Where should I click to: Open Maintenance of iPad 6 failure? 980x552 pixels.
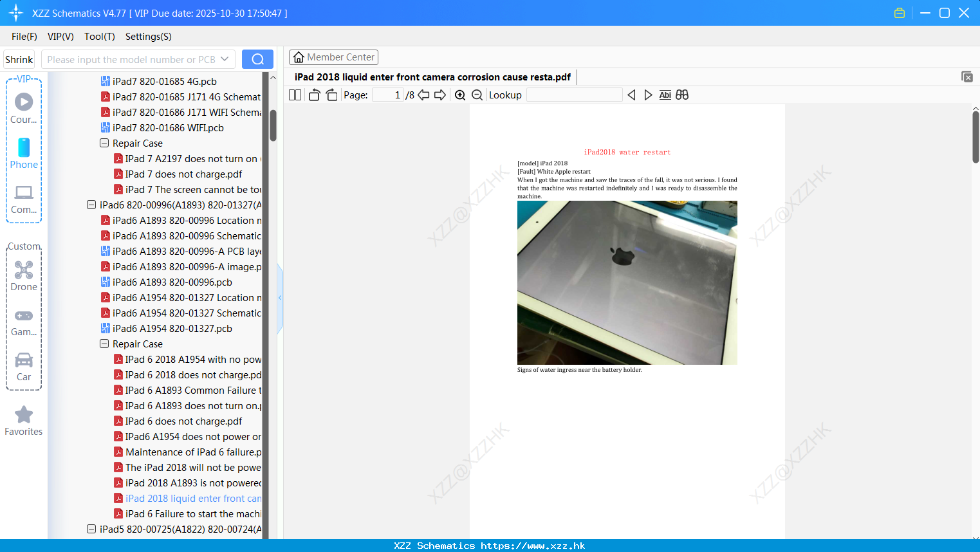tap(187, 452)
